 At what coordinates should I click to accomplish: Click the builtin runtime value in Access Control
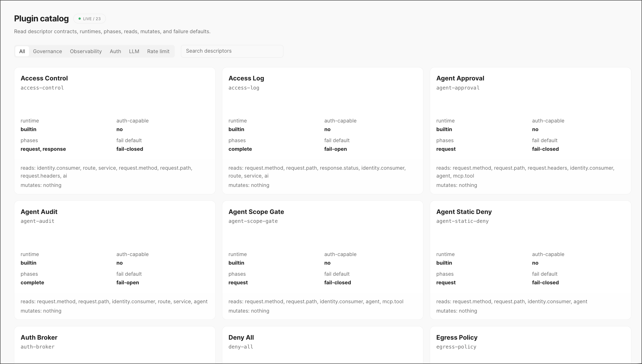29,129
